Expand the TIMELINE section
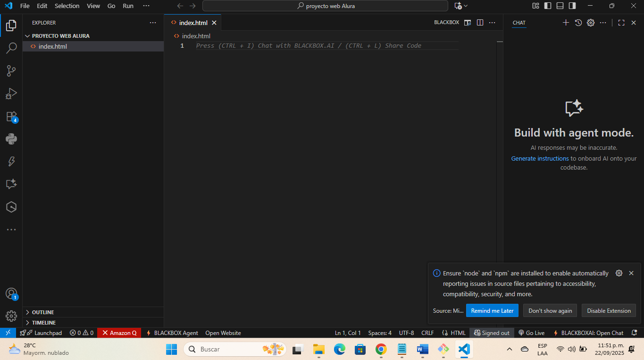 (x=93, y=323)
